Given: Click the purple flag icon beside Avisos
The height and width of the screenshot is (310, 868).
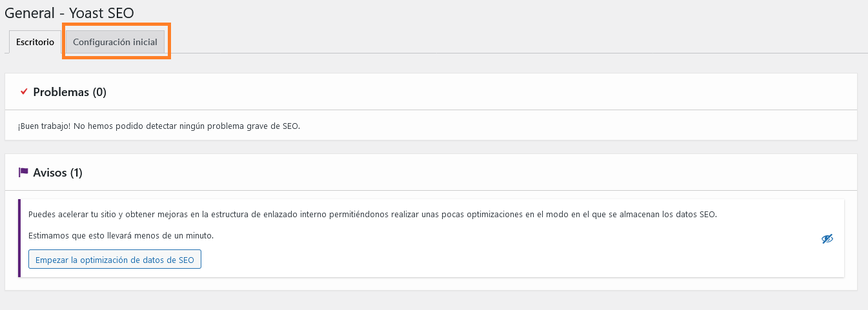Looking at the screenshot, I should coord(24,172).
